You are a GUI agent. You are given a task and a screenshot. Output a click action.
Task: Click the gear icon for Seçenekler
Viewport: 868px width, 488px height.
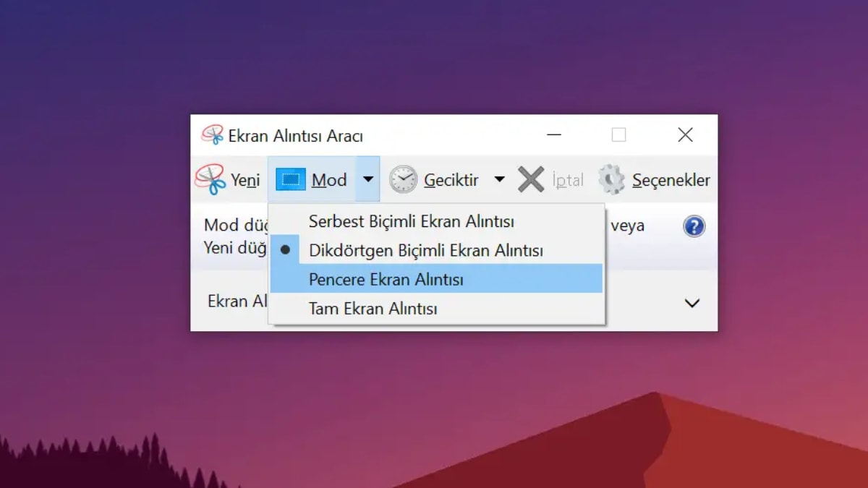612,179
